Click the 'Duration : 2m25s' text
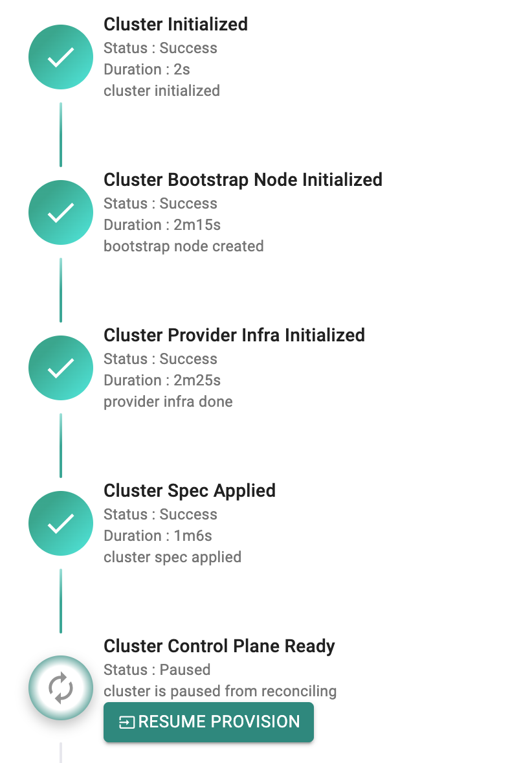 tap(162, 380)
